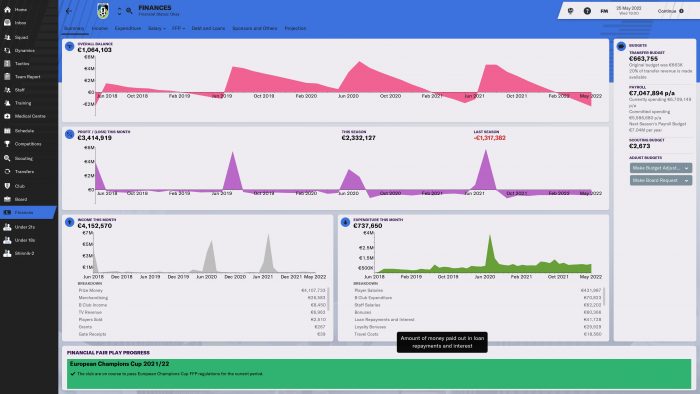Click the club crest badge
Image resolution: width=700 pixels, height=394 pixels.
coord(103,11)
